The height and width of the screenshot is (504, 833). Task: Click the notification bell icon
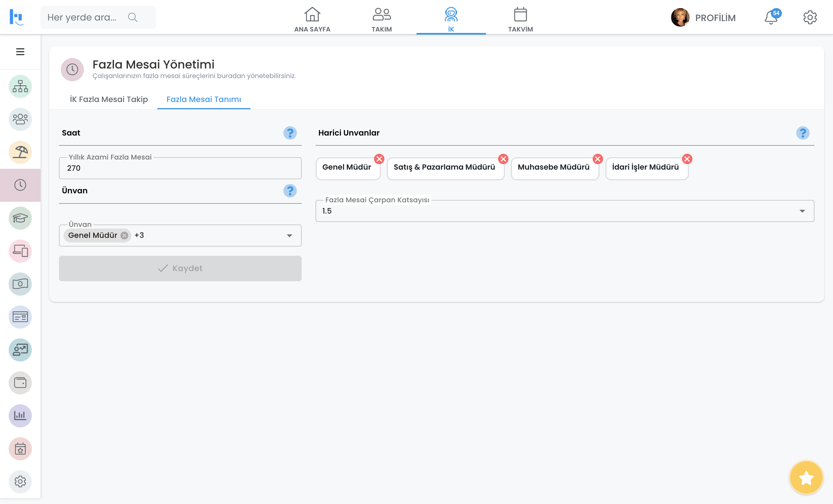pyautogui.click(x=771, y=18)
